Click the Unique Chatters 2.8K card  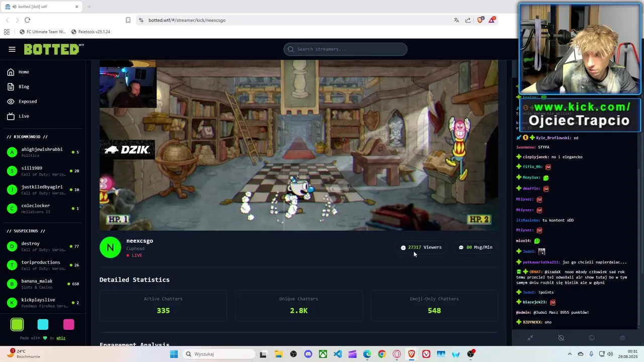pyautogui.click(x=299, y=305)
